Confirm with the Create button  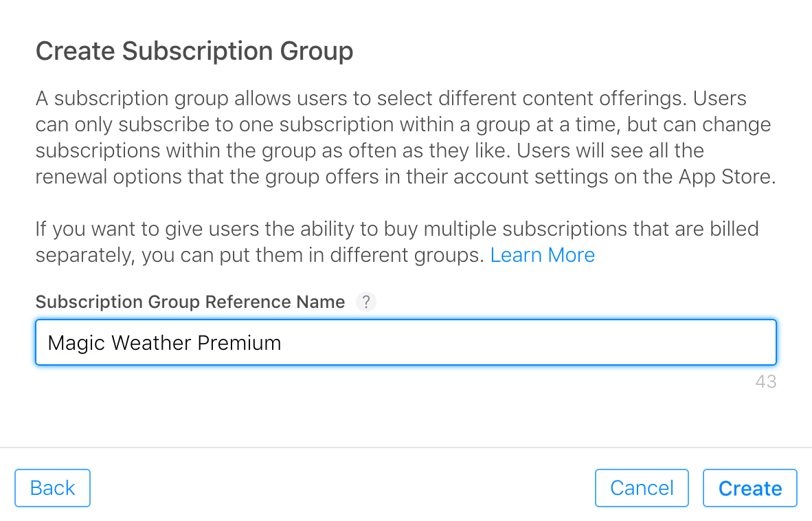(750, 488)
